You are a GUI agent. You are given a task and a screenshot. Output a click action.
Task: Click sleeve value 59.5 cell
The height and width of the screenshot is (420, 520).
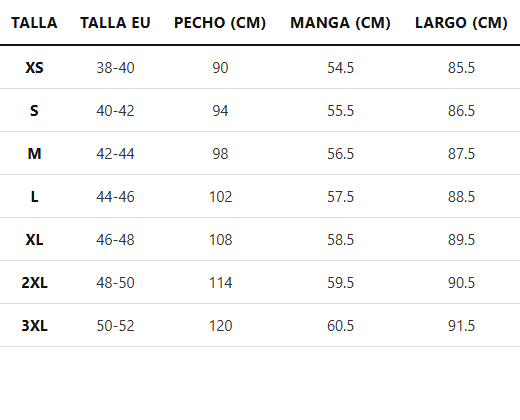pyautogui.click(x=340, y=283)
